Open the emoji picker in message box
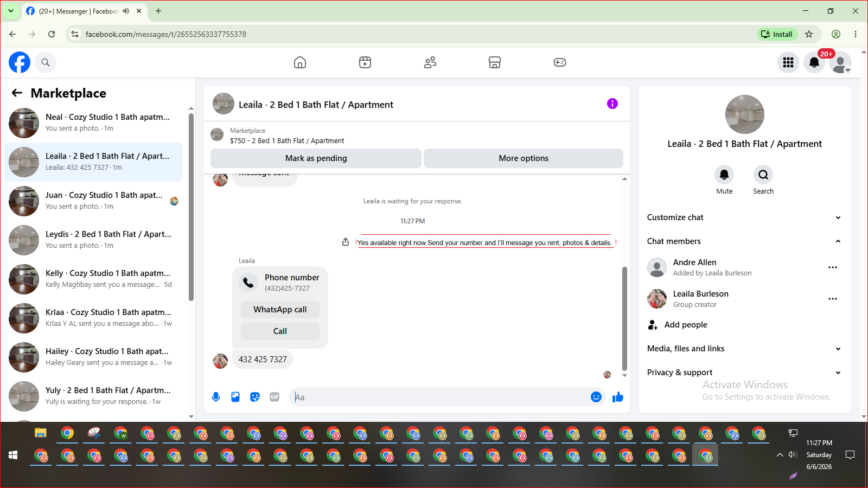The height and width of the screenshot is (488, 868). point(596,397)
